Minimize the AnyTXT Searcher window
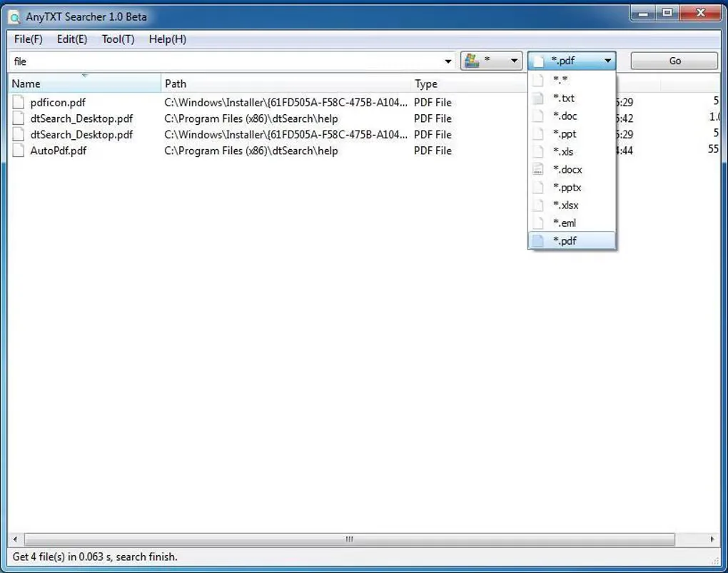 pyautogui.click(x=643, y=14)
